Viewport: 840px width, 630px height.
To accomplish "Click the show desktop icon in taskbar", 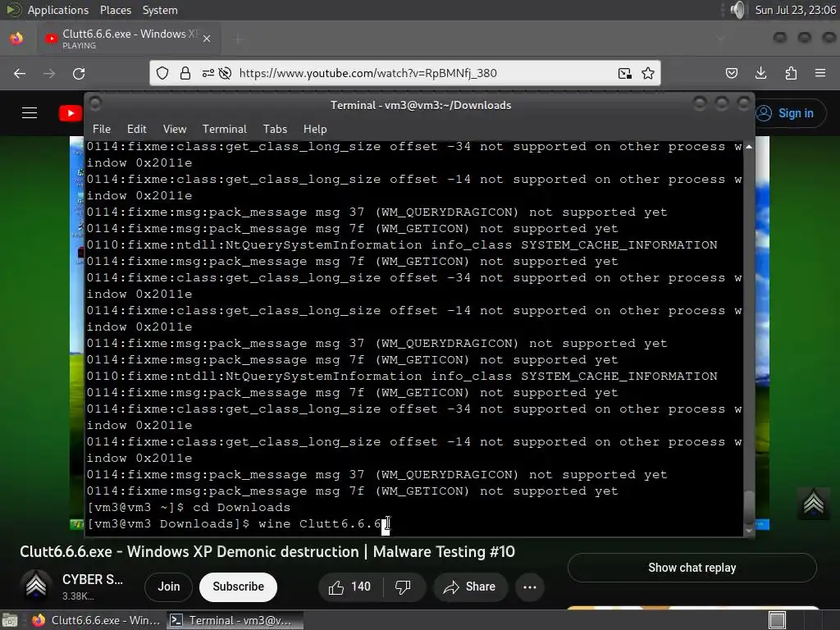I will click(9, 620).
